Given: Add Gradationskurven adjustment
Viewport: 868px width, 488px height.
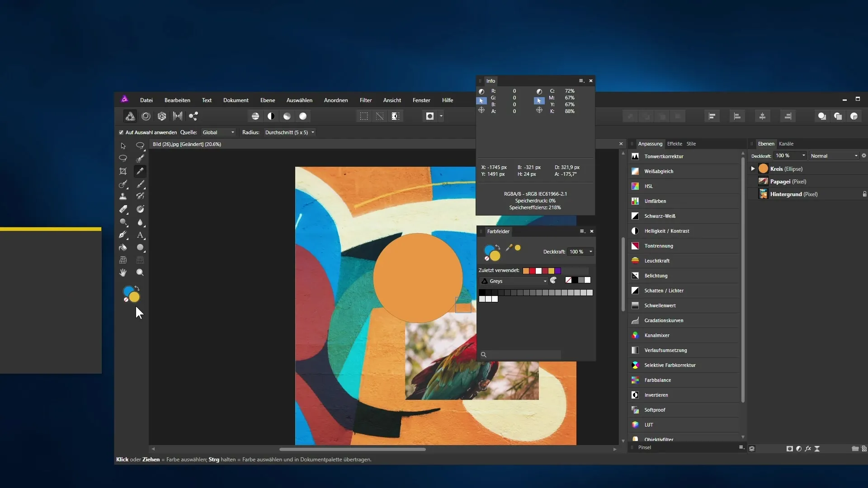Looking at the screenshot, I should [x=684, y=320].
